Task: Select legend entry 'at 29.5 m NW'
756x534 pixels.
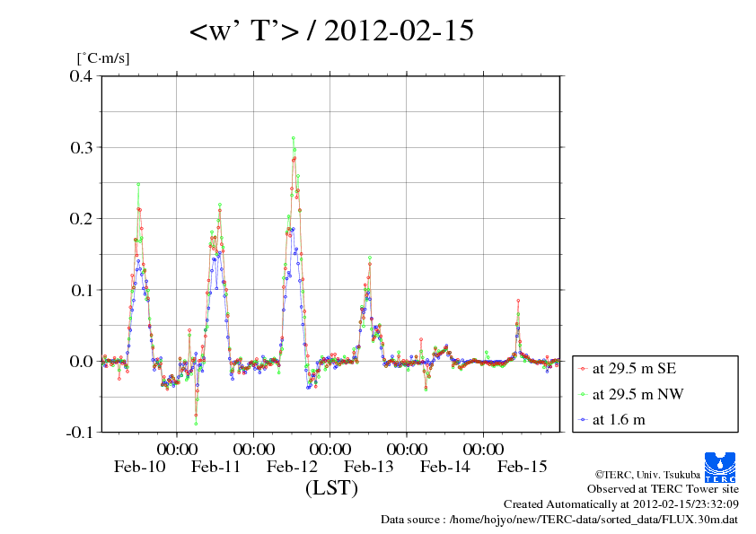Action: click(x=637, y=394)
